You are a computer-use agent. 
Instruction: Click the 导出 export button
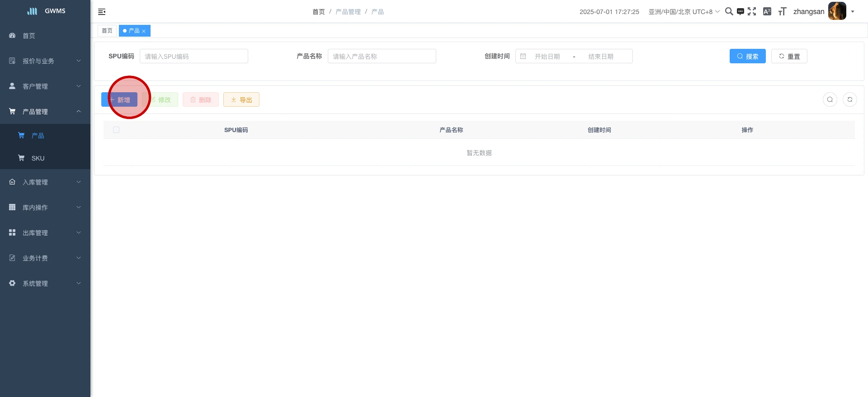(x=241, y=99)
